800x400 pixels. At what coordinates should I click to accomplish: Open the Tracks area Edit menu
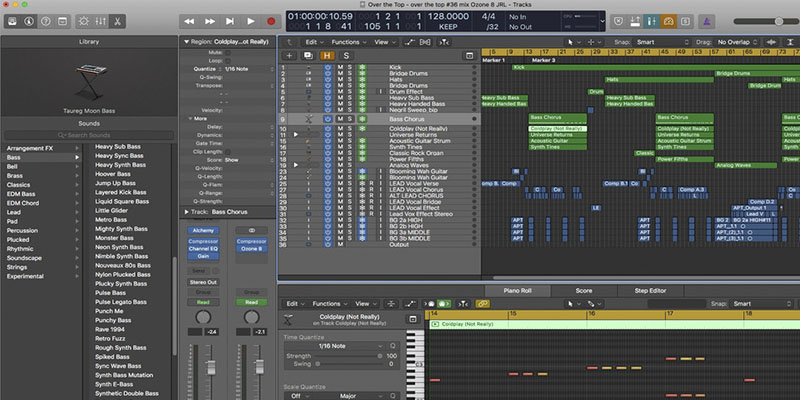tap(314, 42)
